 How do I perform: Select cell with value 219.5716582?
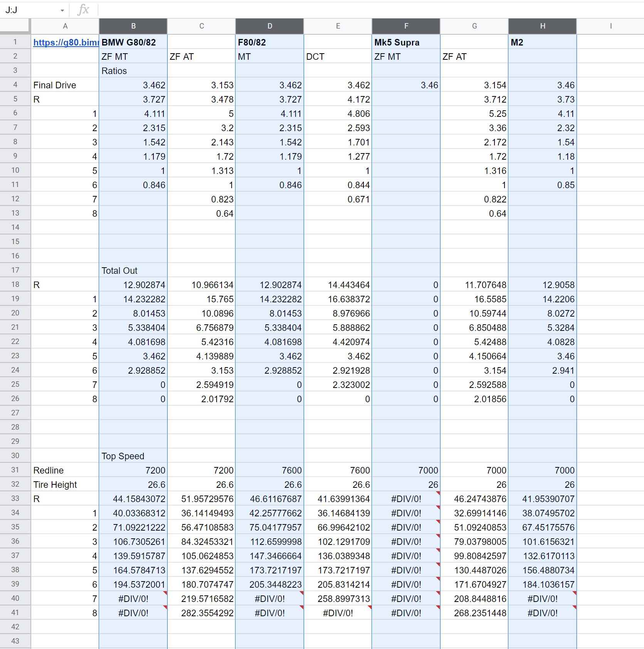202,598
